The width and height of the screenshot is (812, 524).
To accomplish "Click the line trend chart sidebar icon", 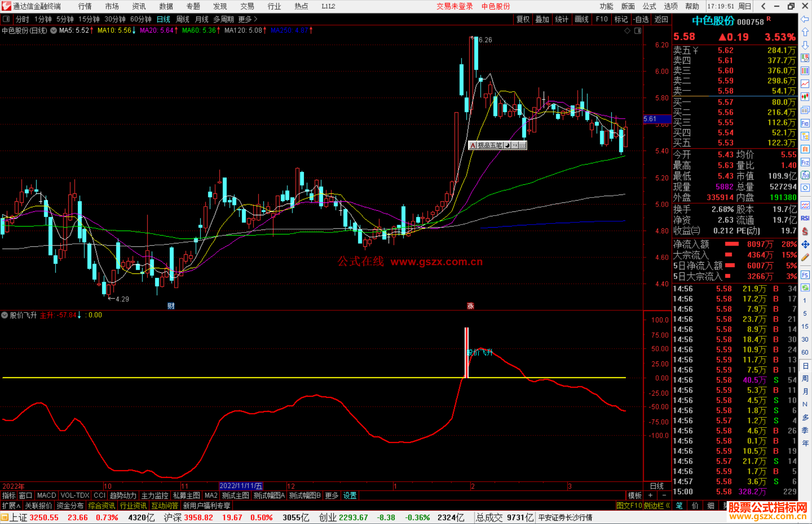I will pyautogui.click(x=805, y=83).
